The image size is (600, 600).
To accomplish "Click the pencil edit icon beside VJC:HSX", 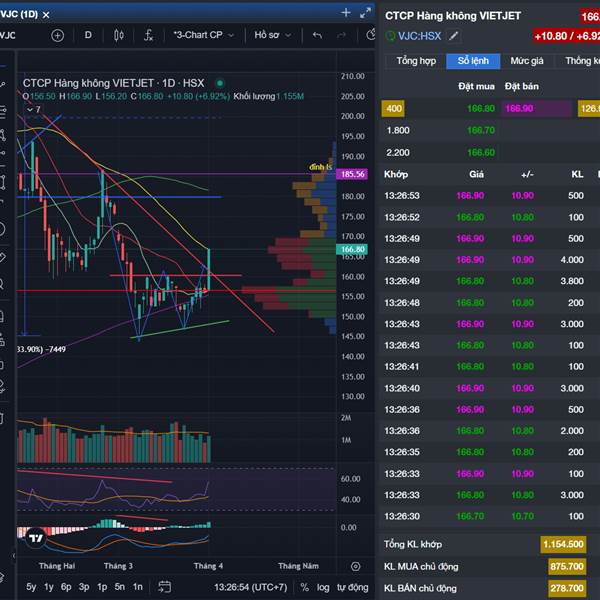I will pyautogui.click(x=453, y=36).
